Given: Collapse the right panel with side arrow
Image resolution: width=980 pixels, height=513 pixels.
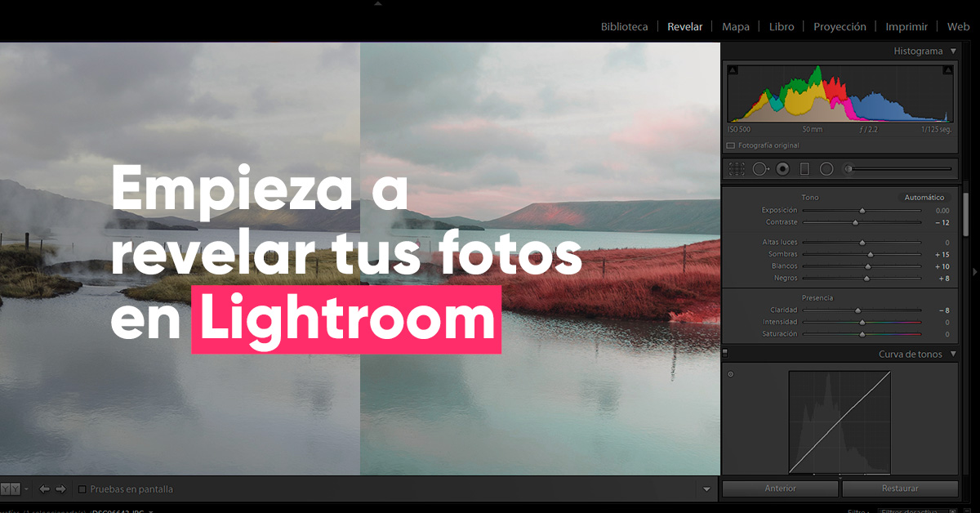Looking at the screenshot, I should point(973,271).
